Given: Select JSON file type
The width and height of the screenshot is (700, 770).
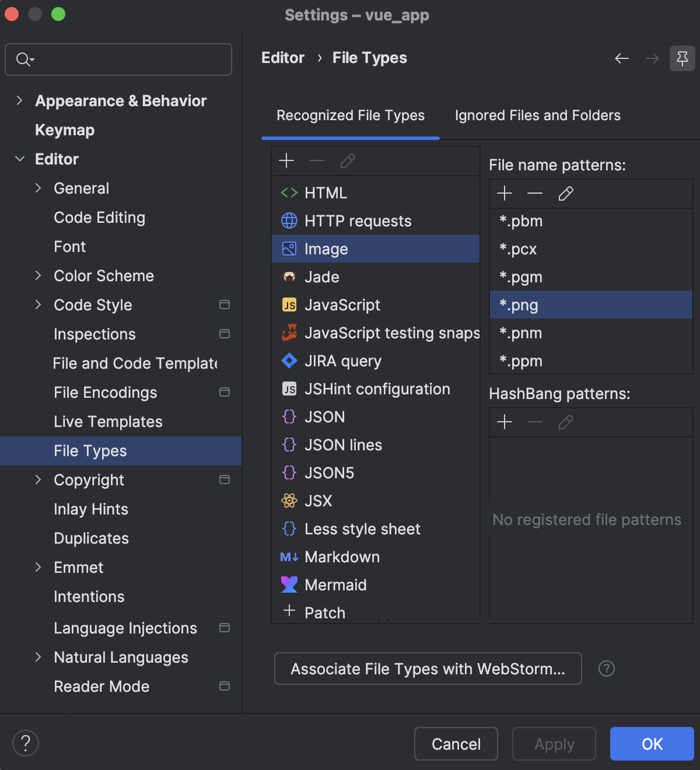Looking at the screenshot, I should click(x=376, y=417).
